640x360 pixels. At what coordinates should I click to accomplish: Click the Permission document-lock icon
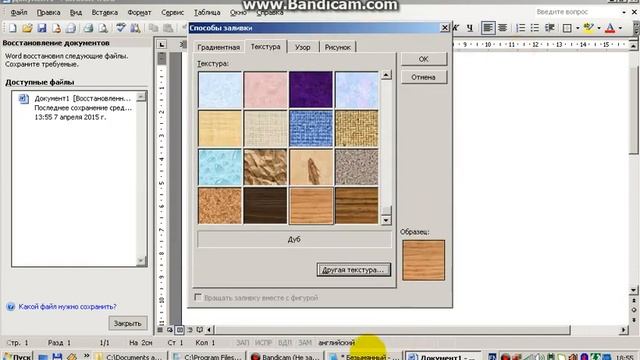(x=56, y=28)
